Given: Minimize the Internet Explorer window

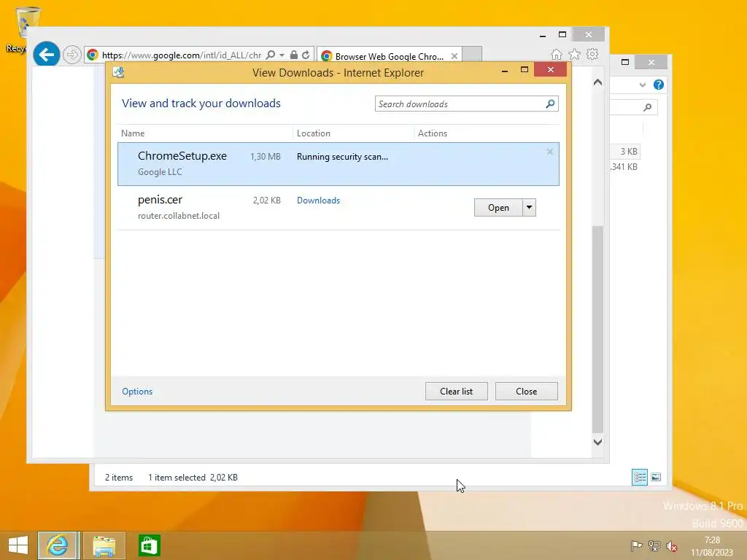Looking at the screenshot, I should pos(543,35).
